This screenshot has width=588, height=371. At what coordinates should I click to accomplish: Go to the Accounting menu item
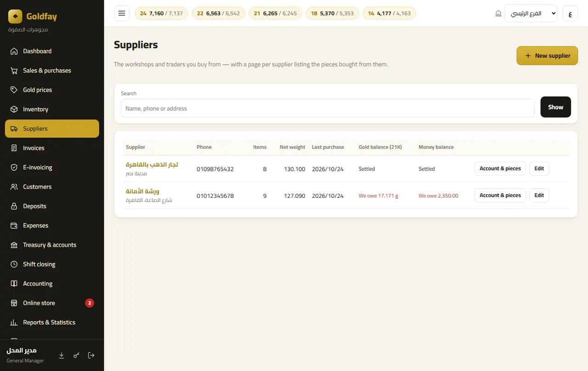(52, 284)
